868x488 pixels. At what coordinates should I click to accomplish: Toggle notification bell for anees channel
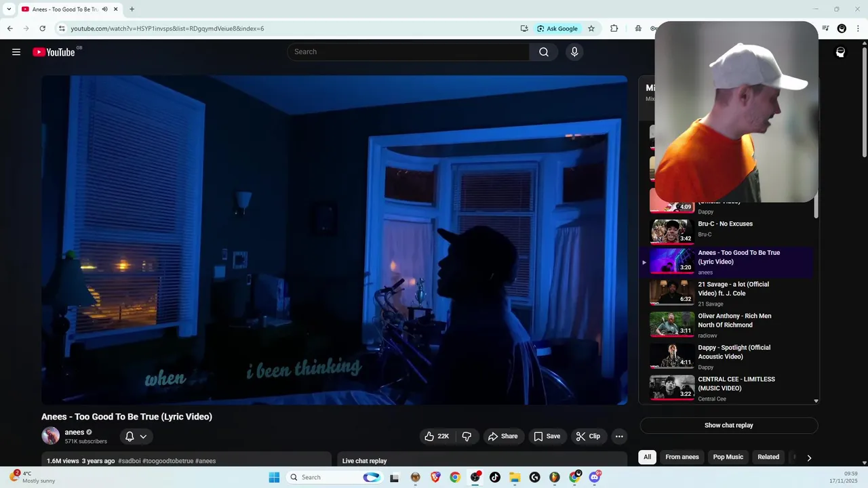(x=130, y=436)
